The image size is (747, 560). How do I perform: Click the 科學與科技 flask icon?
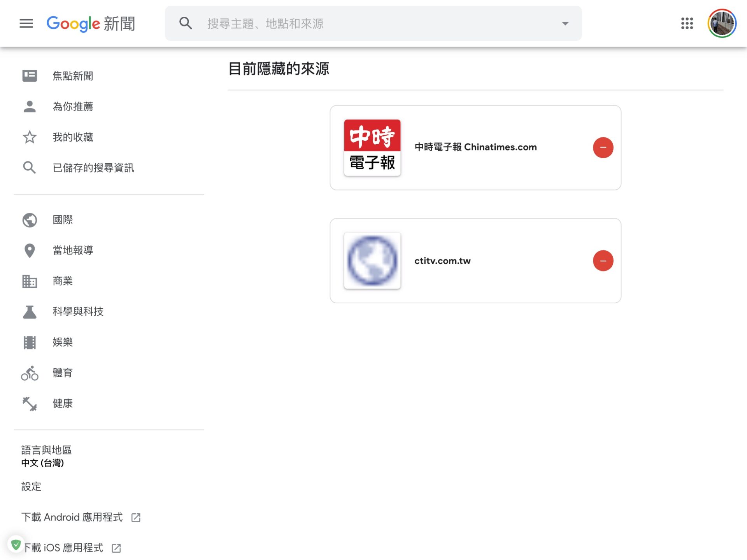click(30, 311)
